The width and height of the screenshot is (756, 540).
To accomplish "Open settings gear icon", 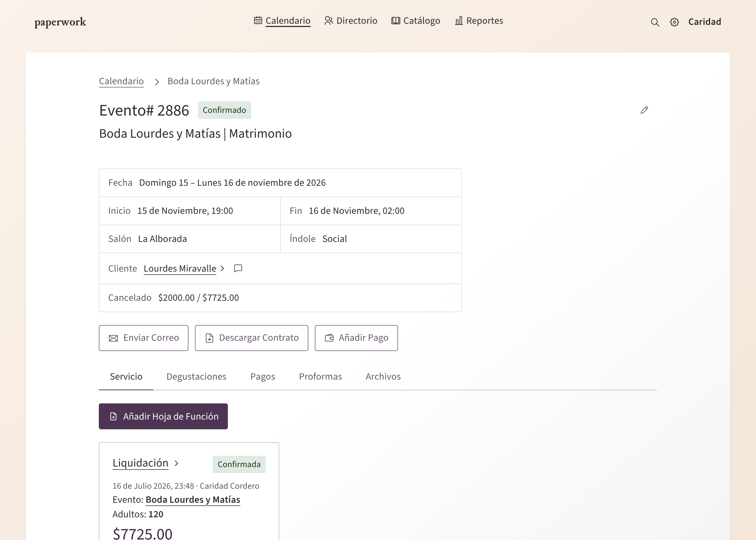I will pyautogui.click(x=674, y=22).
